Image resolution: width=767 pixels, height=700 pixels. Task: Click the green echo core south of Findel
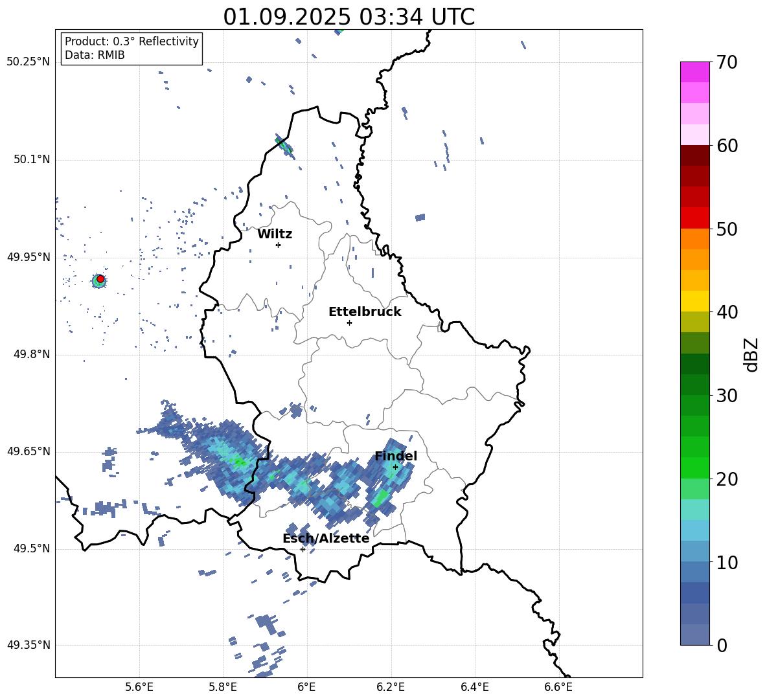point(380,499)
